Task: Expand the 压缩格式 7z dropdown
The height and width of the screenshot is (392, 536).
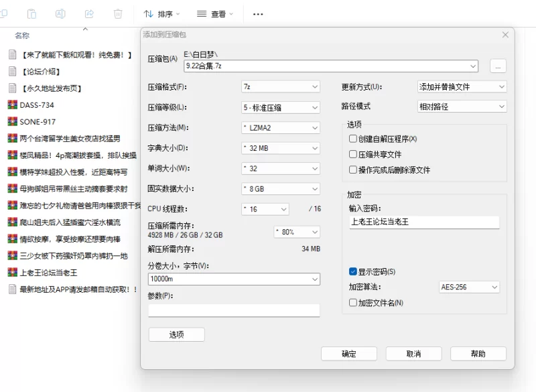Action: [x=280, y=86]
